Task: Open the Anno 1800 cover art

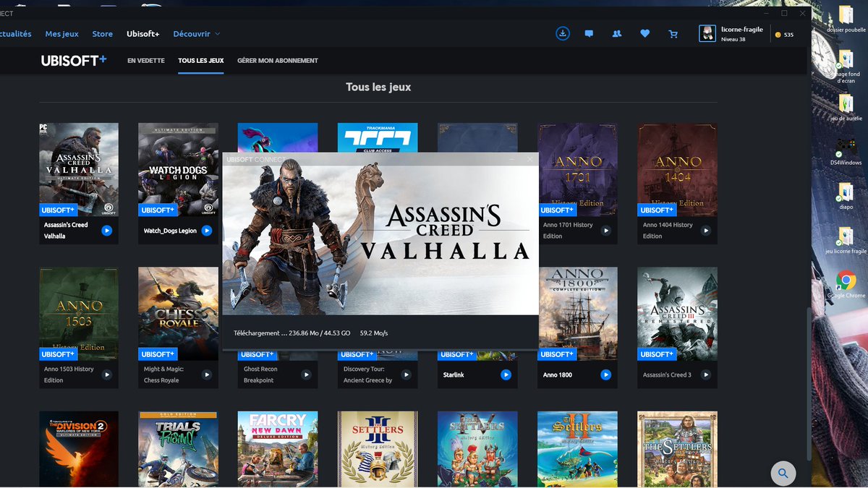Action: (578, 314)
